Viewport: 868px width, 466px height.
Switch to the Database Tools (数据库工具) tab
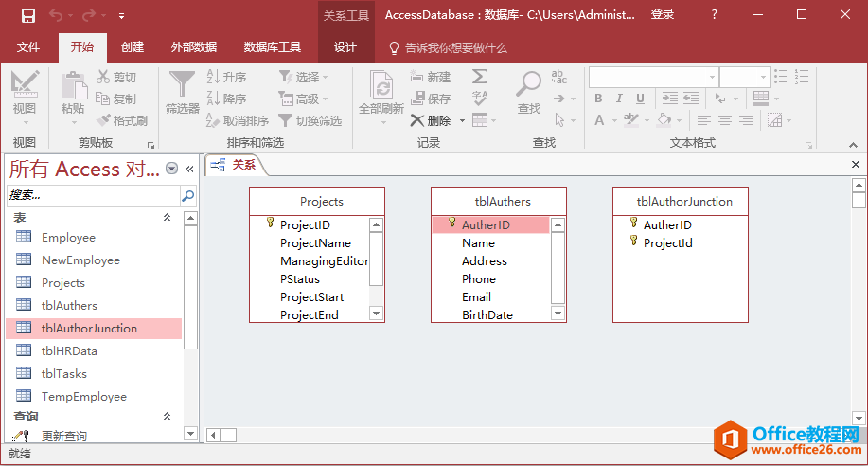click(272, 47)
